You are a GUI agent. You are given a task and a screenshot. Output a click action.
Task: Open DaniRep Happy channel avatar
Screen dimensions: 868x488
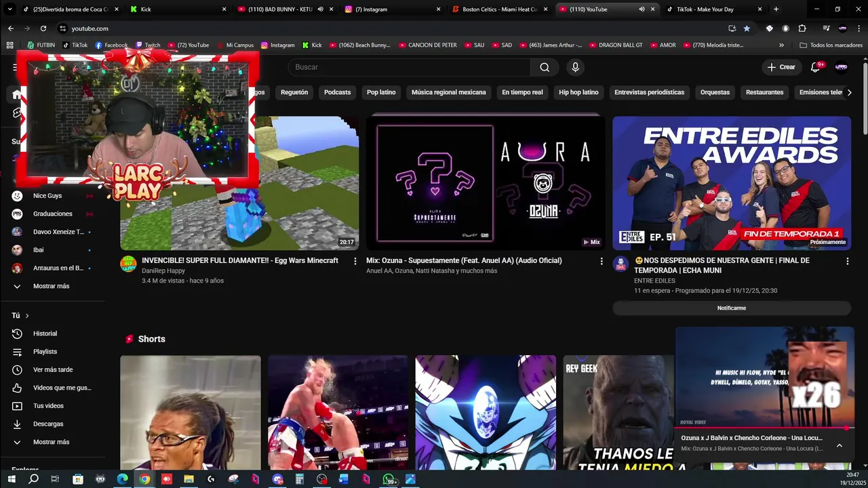tap(128, 264)
